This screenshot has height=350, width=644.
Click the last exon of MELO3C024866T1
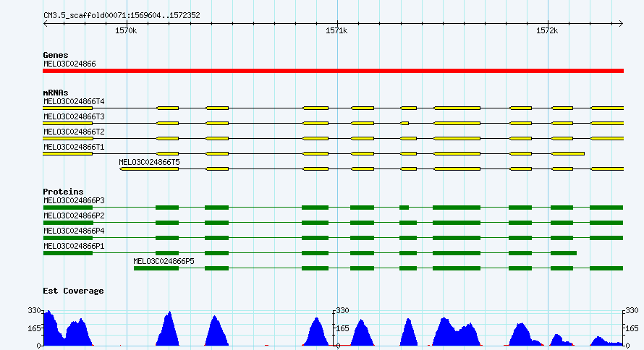(568, 154)
